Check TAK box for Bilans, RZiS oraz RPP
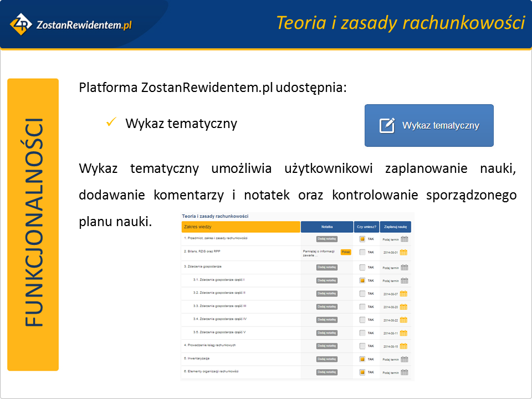This screenshot has height=399, width=532. [362, 252]
